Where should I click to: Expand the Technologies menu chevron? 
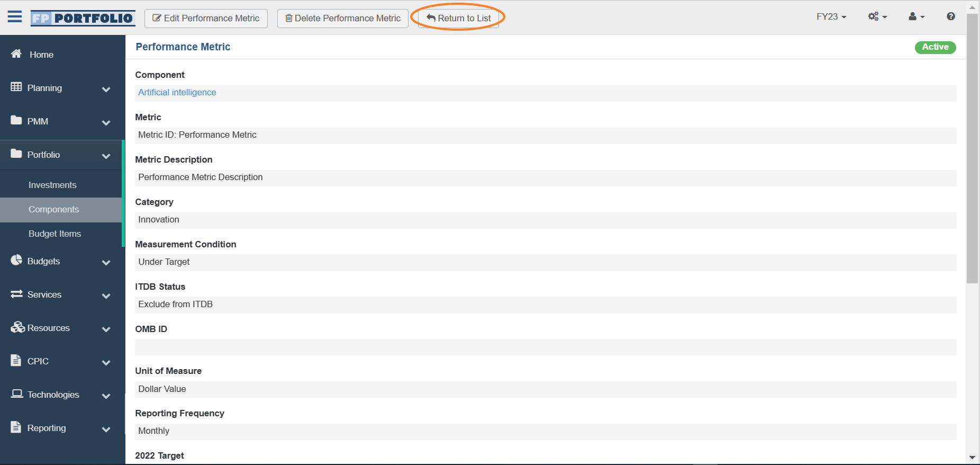click(x=106, y=396)
